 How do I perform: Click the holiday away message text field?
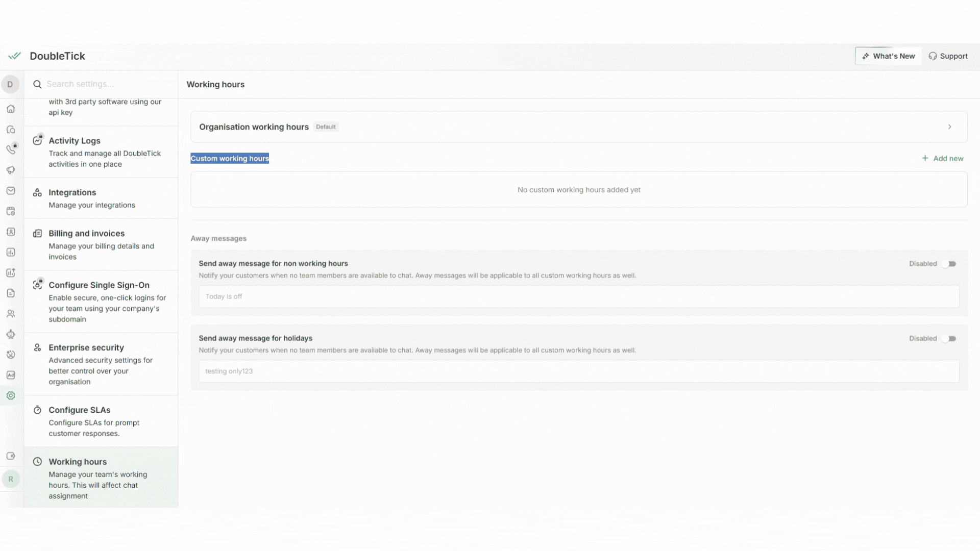(x=579, y=371)
